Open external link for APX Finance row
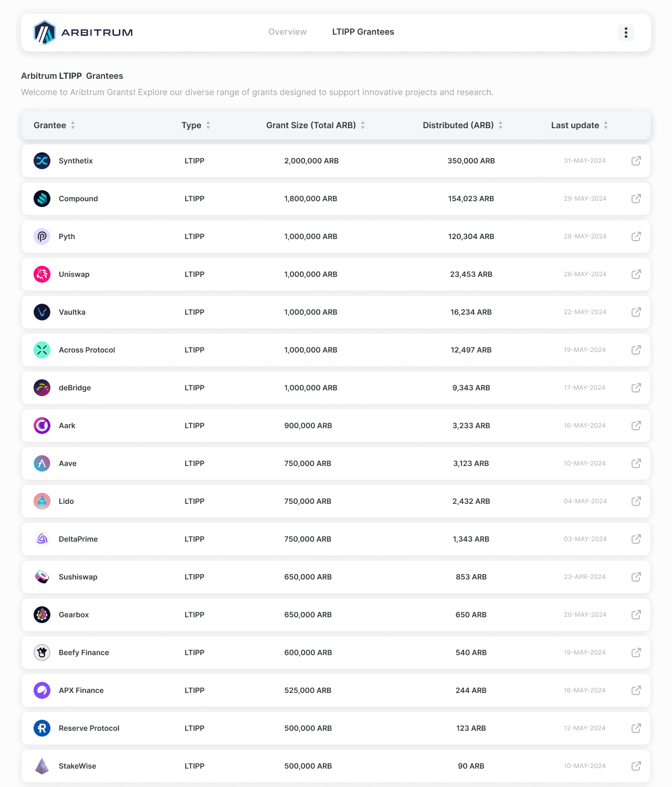672x787 pixels. 636,690
